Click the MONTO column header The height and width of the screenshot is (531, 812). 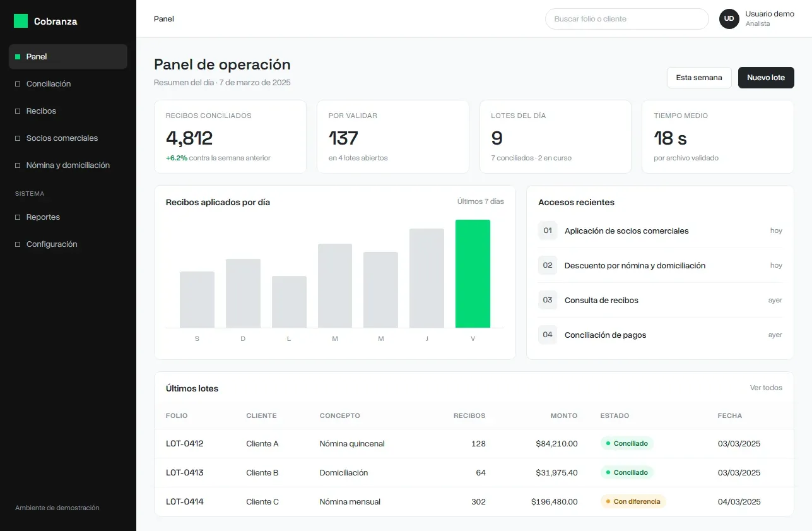[x=563, y=415]
